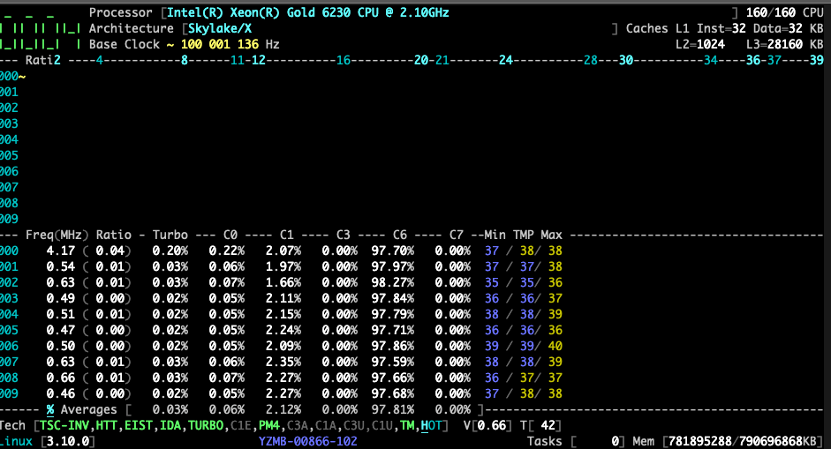
Task: Click the C1 column header
Action: point(287,235)
